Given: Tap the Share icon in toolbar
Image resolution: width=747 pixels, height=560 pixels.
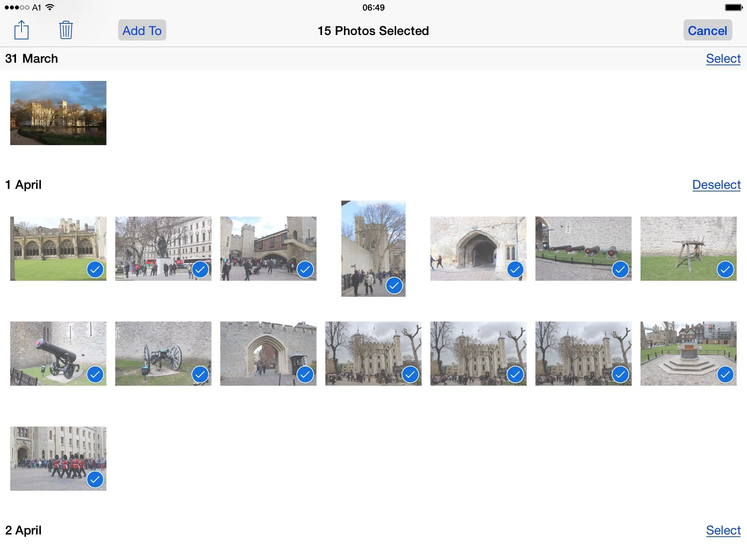Looking at the screenshot, I should pyautogui.click(x=22, y=30).
